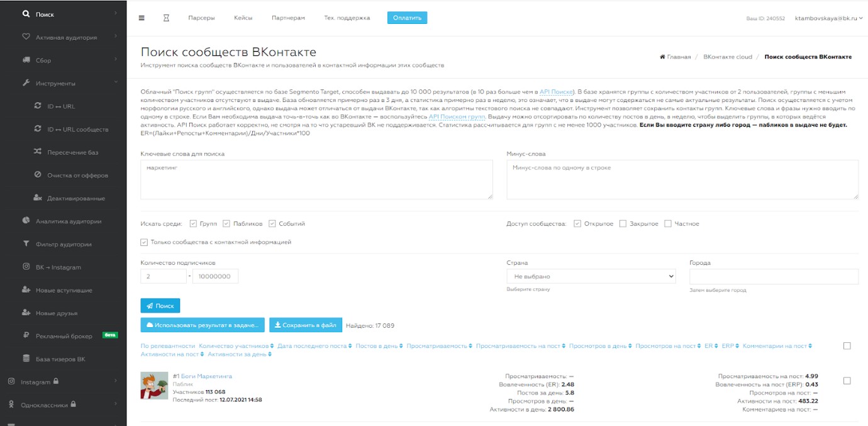The image size is (868, 426).
Task: Click ВКонтакте cloud breadcrumb link
Action: (728, 57)
